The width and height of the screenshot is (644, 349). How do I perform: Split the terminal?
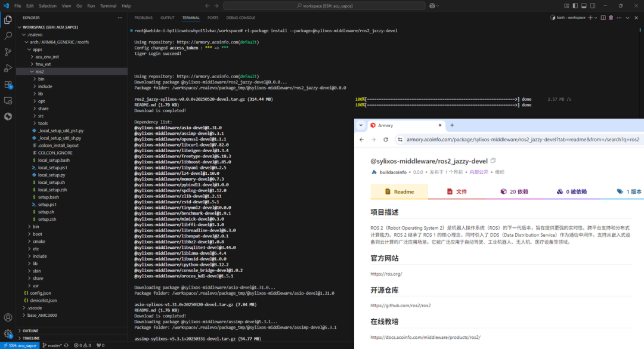(x=603, y=18)
